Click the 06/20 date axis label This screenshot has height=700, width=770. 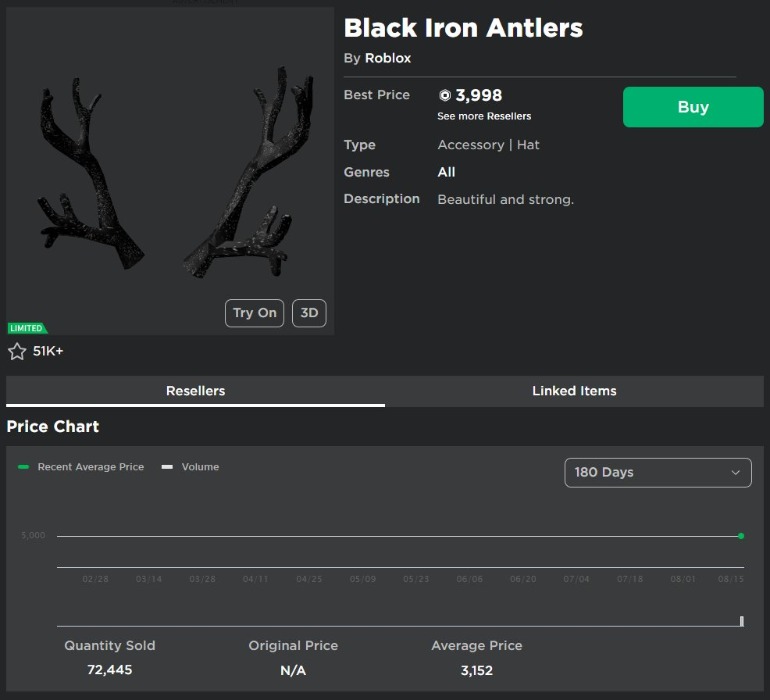click(523, 579)
